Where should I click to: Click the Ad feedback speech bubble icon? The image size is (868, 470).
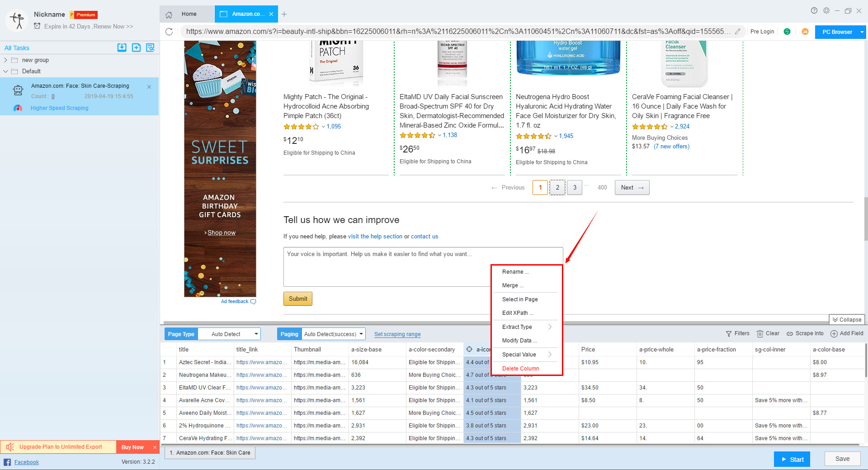tap(253, 302)
